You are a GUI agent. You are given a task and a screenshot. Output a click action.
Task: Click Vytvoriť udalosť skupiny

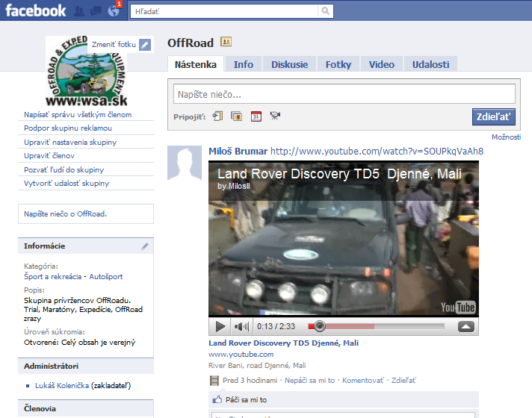click(66, 183)
